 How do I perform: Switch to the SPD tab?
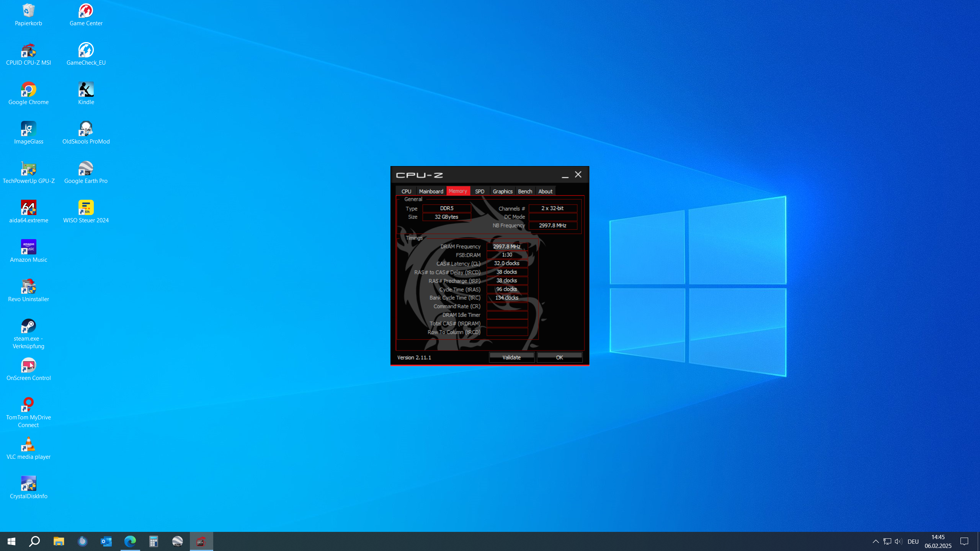[x=480, y=191]
